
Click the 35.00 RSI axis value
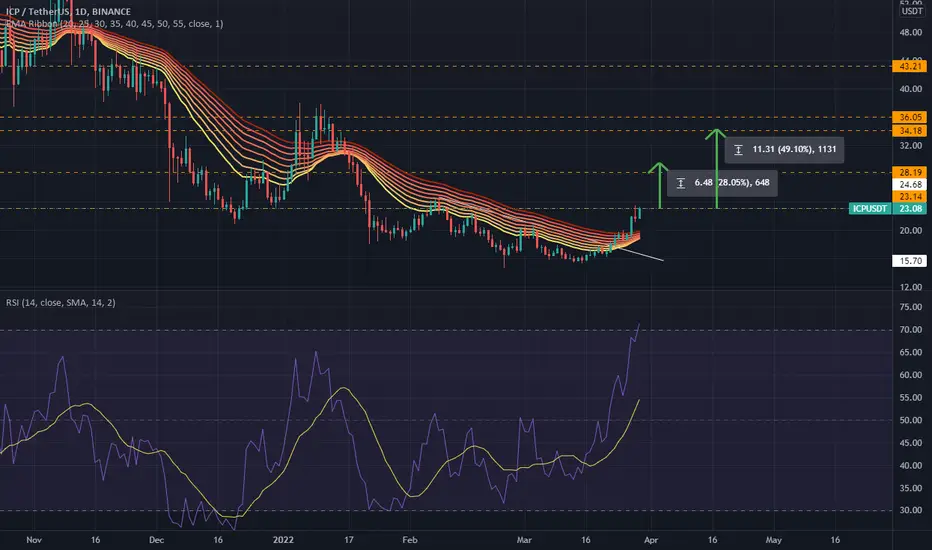(x=911, y=488)
